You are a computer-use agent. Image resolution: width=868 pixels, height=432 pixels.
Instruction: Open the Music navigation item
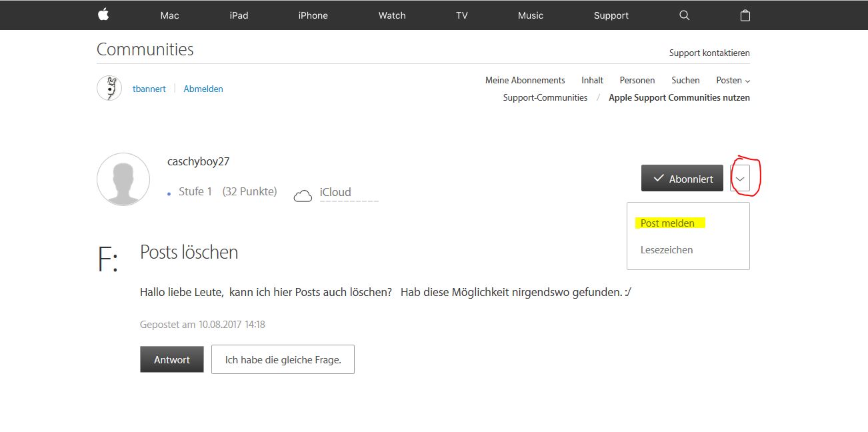[531, 15]
